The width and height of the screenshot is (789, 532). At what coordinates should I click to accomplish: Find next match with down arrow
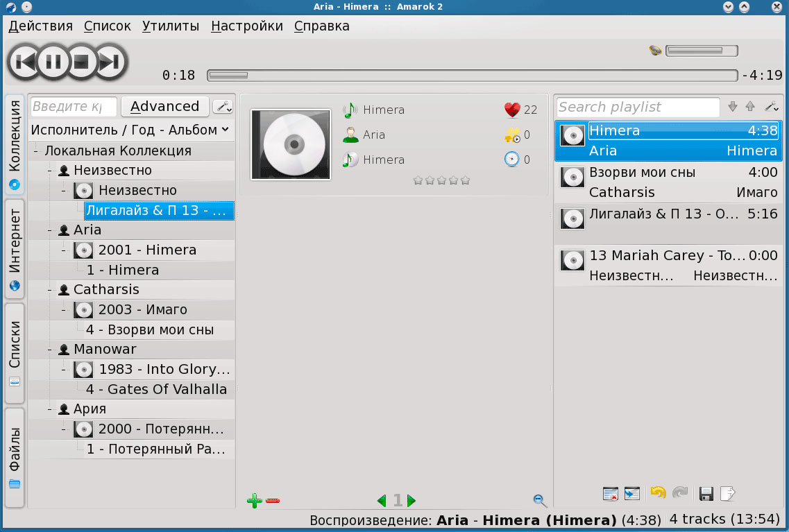pos(733,106)
